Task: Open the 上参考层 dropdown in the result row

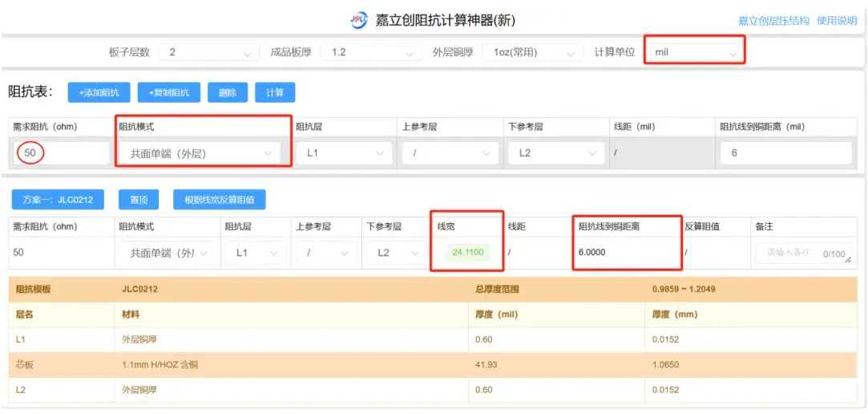Action: [x=327, y=253]
